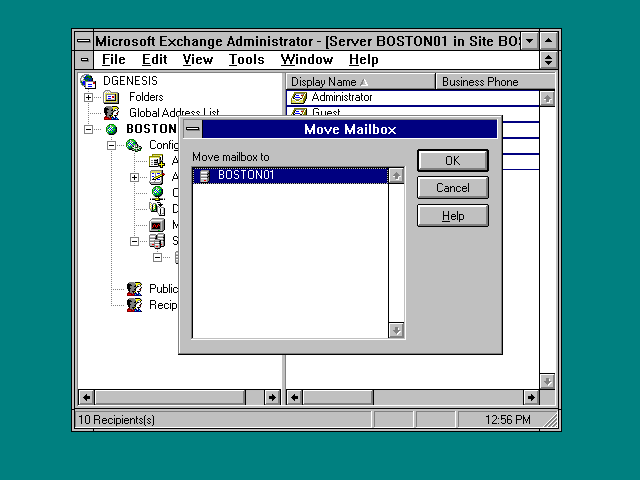Expand the Addressing node plus box
Screen dimensions: 640x480
[x=134, y=177]
